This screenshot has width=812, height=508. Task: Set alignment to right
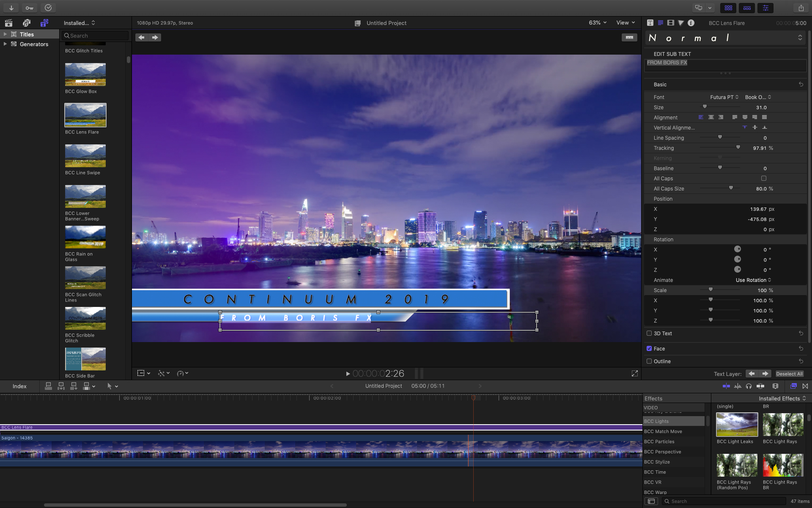pyautogui.click(x=721, y=117)
